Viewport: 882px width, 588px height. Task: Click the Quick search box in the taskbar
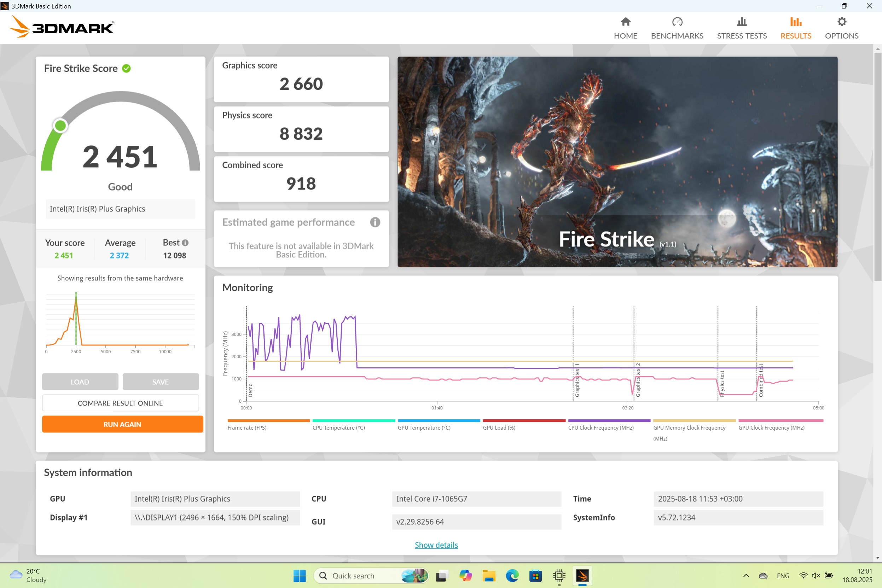point(371,576)
